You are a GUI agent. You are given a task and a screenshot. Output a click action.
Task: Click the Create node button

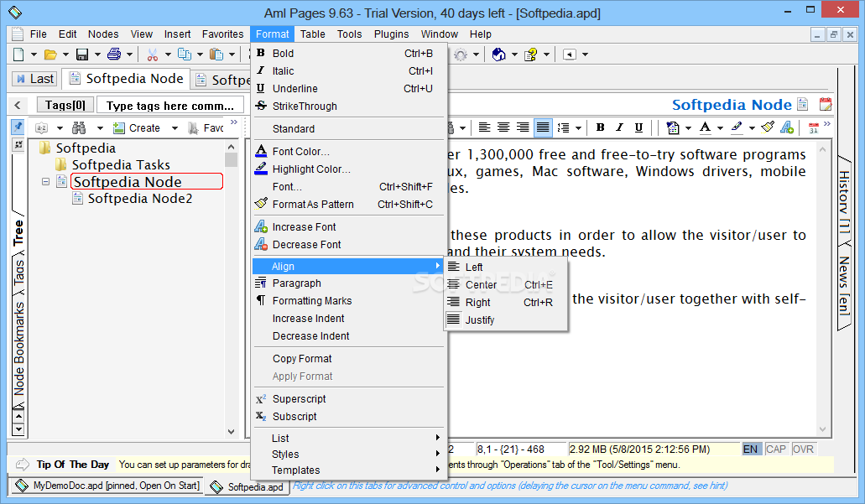[x=137, y=128]
